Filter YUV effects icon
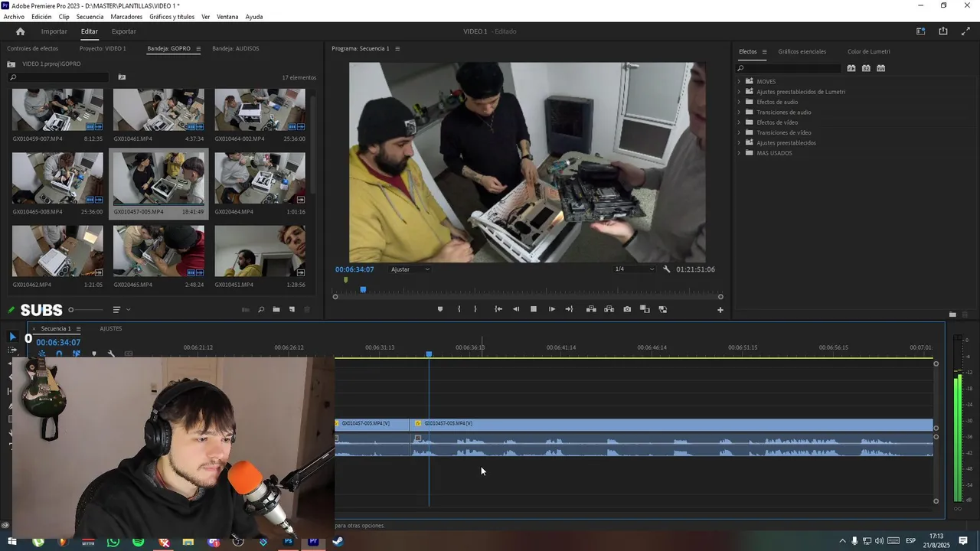 [881, 68]
